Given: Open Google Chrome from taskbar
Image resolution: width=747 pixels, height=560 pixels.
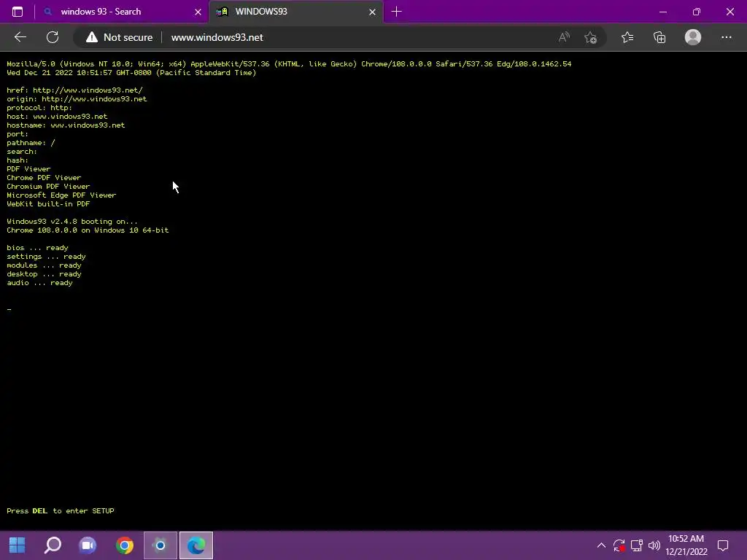Looking at the screenshot, I should coord(124,545).
